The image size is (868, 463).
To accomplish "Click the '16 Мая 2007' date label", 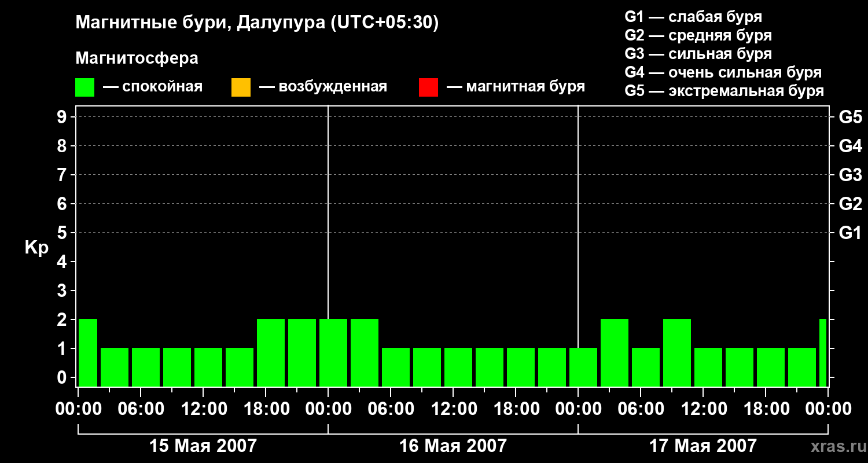I will (453, 446).
